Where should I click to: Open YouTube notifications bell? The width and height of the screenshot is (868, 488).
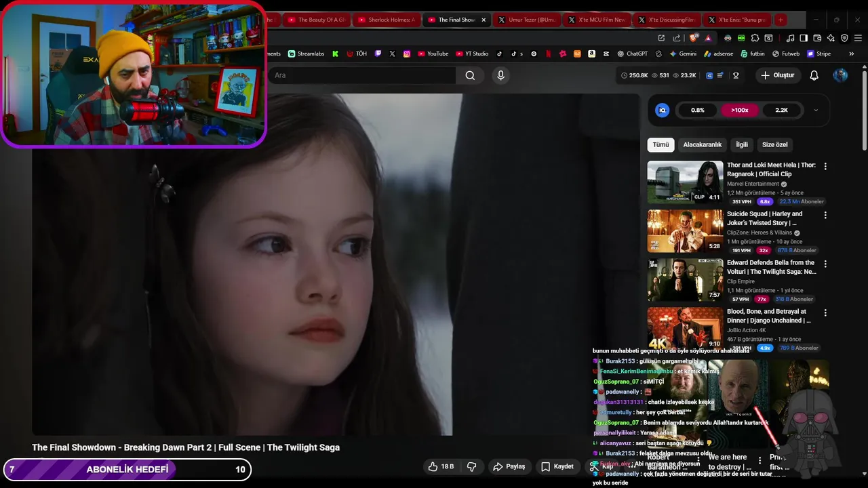[814, 75]
